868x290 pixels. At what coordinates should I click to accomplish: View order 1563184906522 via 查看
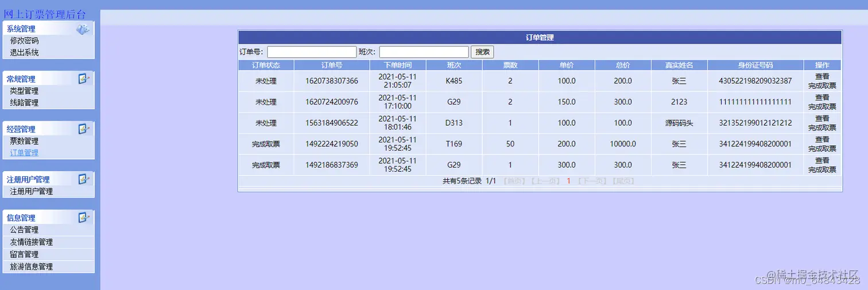click(x=822, y=118)
